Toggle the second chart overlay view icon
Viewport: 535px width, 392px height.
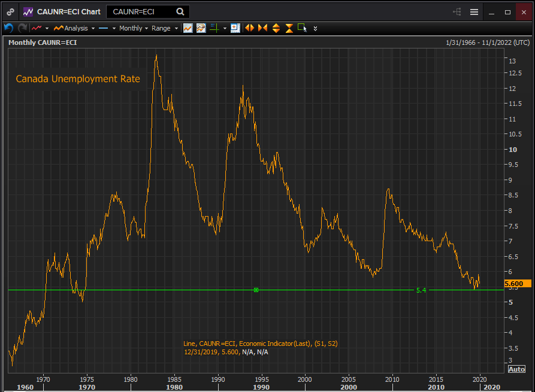click(x=201, y=28)
